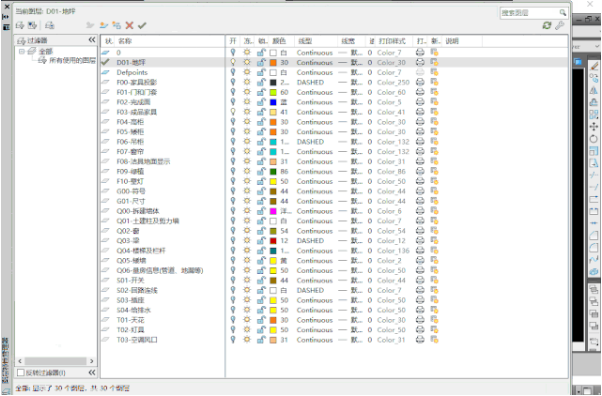602x396 pixels.
Task: Open linetype DASHED for layer Q03
Action: pyautogui.click(x=310, y=241)
